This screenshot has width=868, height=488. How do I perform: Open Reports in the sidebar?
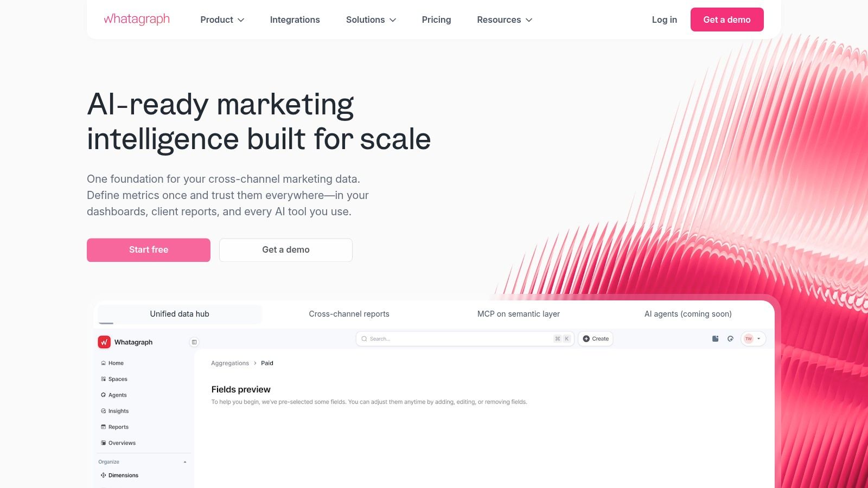(x=115, y=427)
